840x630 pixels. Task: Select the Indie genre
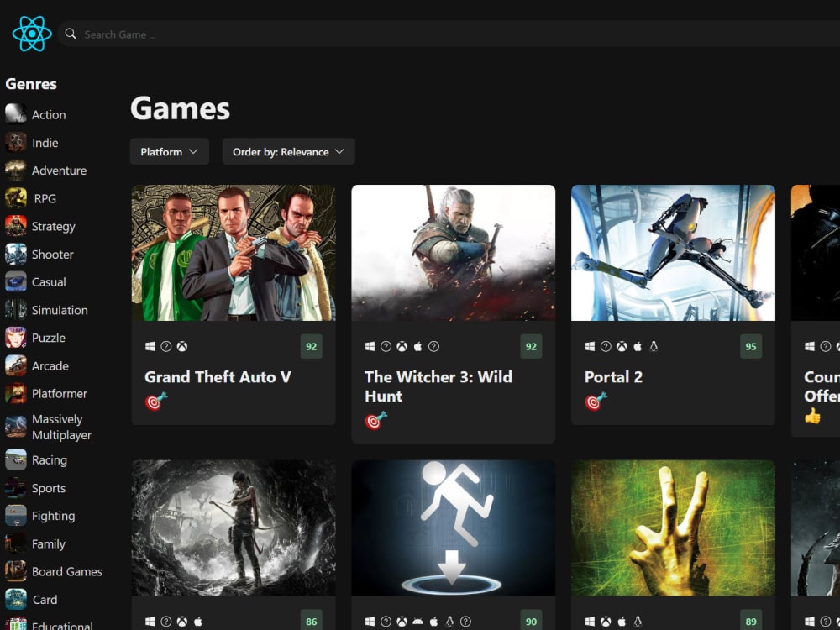coord(45,143)
